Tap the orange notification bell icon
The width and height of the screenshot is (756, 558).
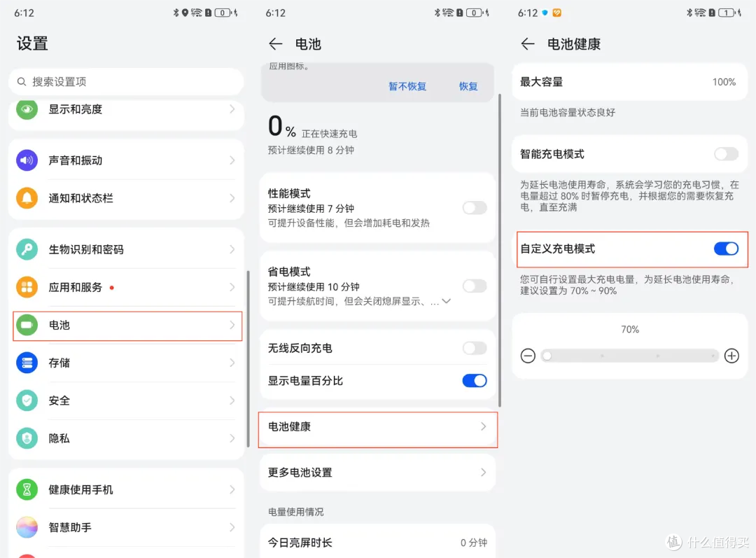pos(27,198)
